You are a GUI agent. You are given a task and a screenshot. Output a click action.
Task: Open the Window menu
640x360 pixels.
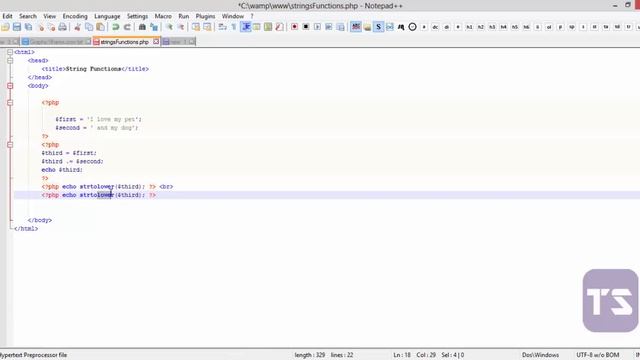click(x=233, y=16)
